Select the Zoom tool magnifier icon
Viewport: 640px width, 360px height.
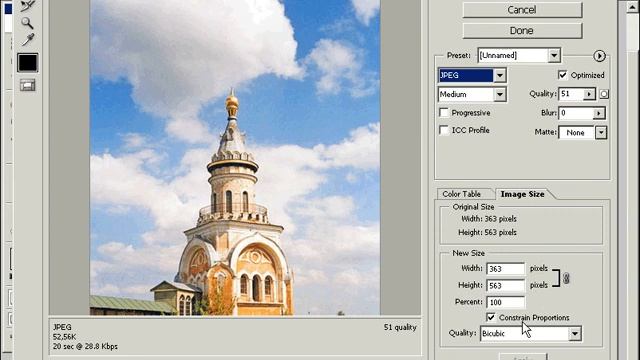(x=27, y=23)
